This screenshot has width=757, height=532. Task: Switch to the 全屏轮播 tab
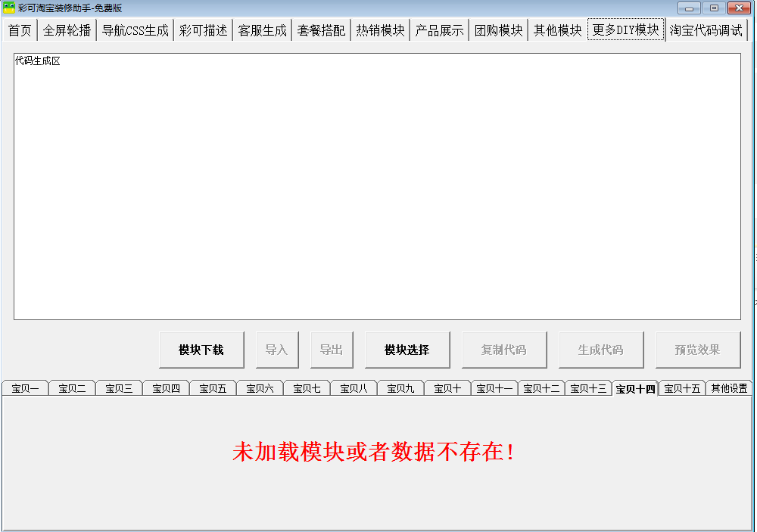[x=67, y=31]
